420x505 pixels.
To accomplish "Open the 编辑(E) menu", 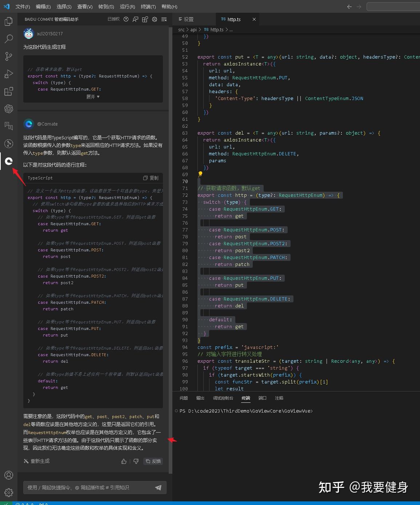I will tap(43, 7).
